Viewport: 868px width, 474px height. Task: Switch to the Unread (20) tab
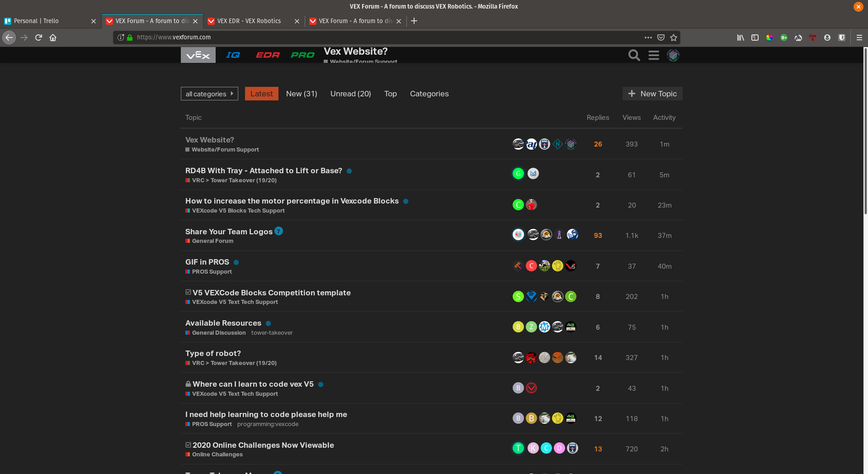pyautogui.click(x=351, y=94)
